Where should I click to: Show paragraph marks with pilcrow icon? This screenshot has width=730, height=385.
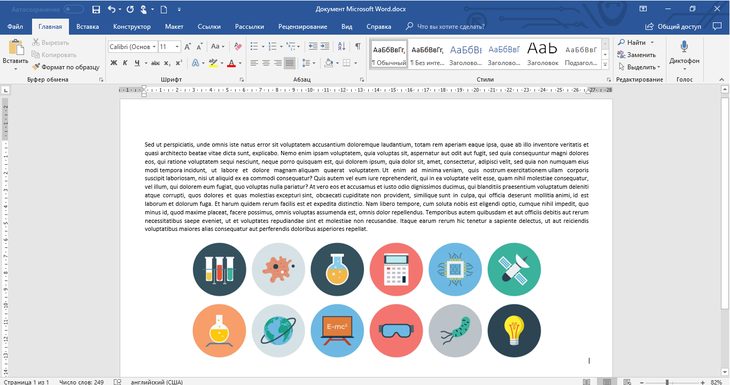point(358,46)
